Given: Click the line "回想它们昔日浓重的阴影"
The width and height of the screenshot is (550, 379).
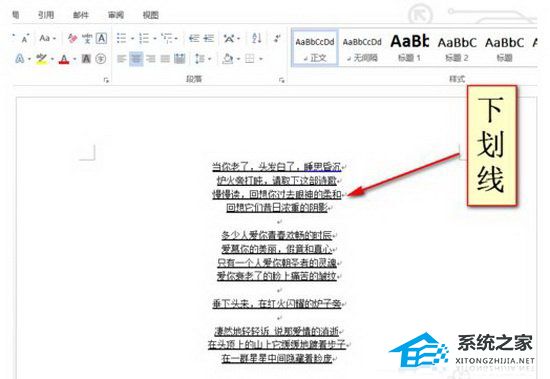Looking at the screenshot, I should (x=276, y=207).
